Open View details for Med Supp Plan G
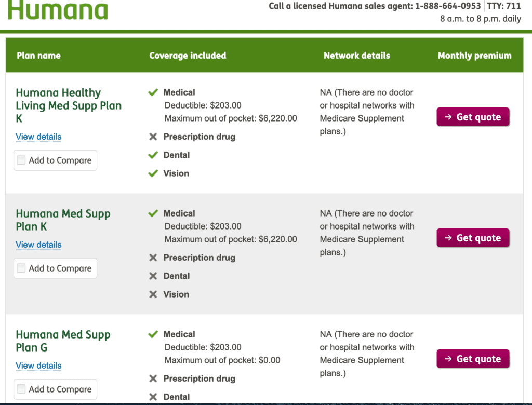 pyautogui.click(x=38, y=366)
